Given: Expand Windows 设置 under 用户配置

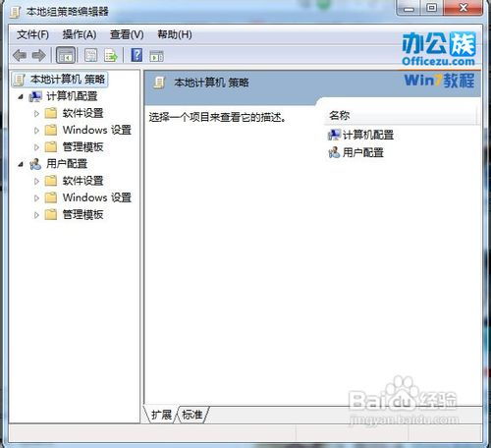Looking at the screenshot, I should tap(36, 198).
